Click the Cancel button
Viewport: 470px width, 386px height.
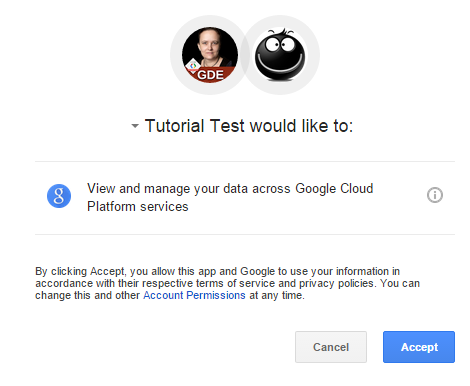pos(331,347)
